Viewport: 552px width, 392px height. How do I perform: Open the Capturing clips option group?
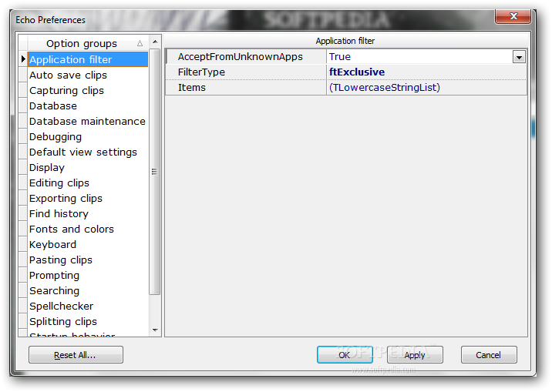point(88,90)
